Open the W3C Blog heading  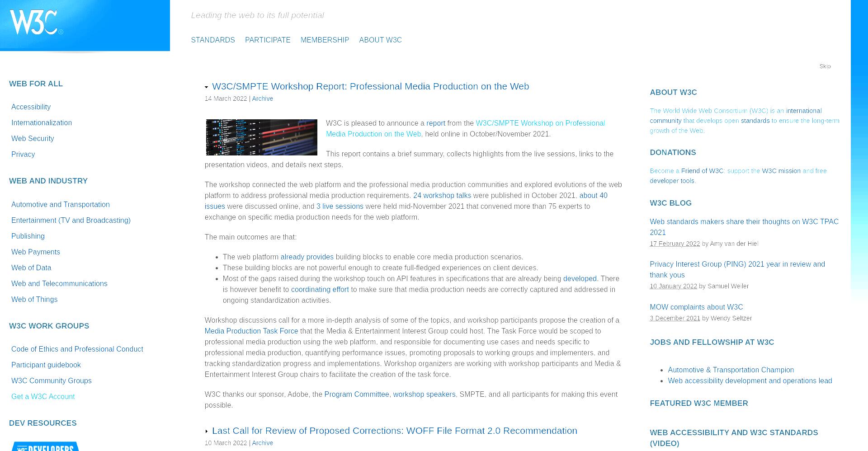click(671, 203)
